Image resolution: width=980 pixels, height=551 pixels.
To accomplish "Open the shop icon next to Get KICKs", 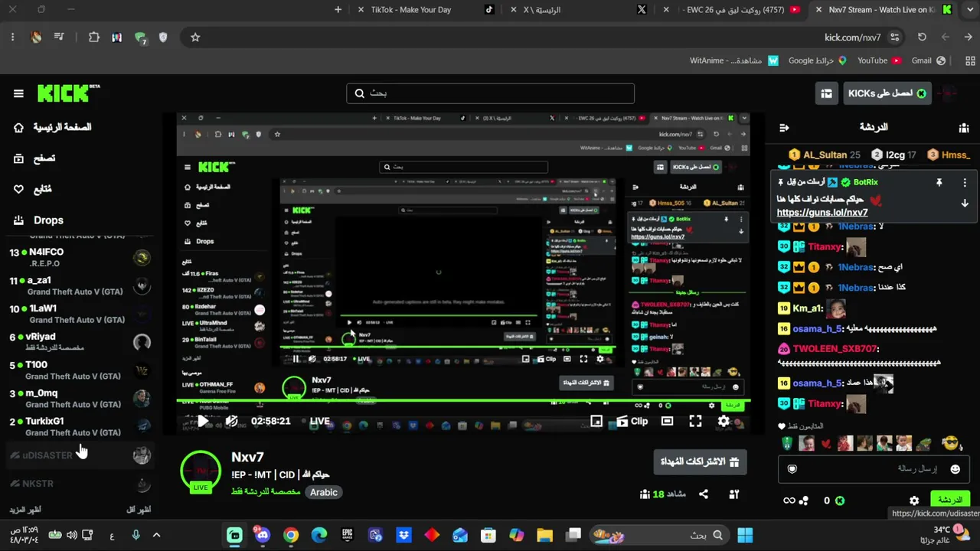I will click(826, 93).
